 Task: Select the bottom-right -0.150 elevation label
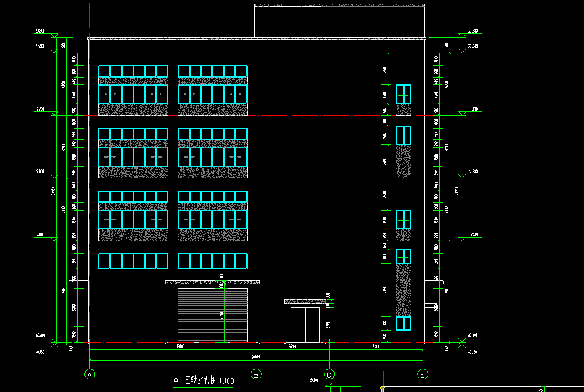click(472, 352)
